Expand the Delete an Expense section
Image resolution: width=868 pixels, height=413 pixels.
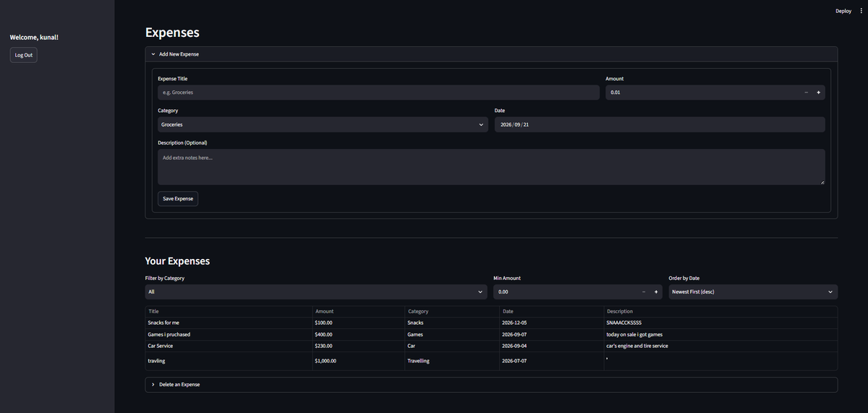pyautogui.click(x=491, y=385)
